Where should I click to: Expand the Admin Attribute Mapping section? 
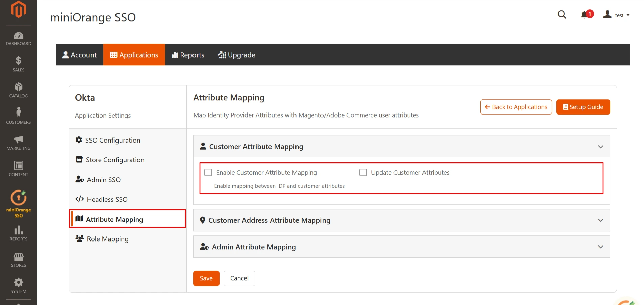point(601,247)
